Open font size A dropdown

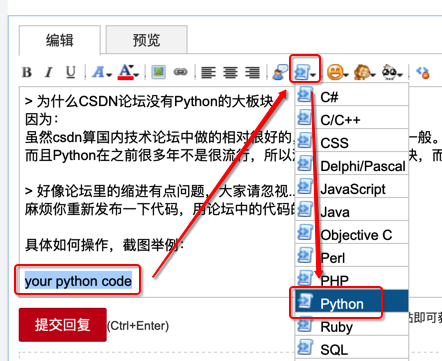(102, 72)
